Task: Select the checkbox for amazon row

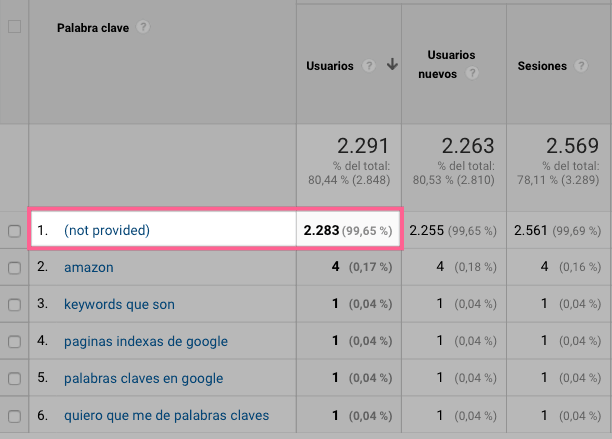Action: pos(14,268)
